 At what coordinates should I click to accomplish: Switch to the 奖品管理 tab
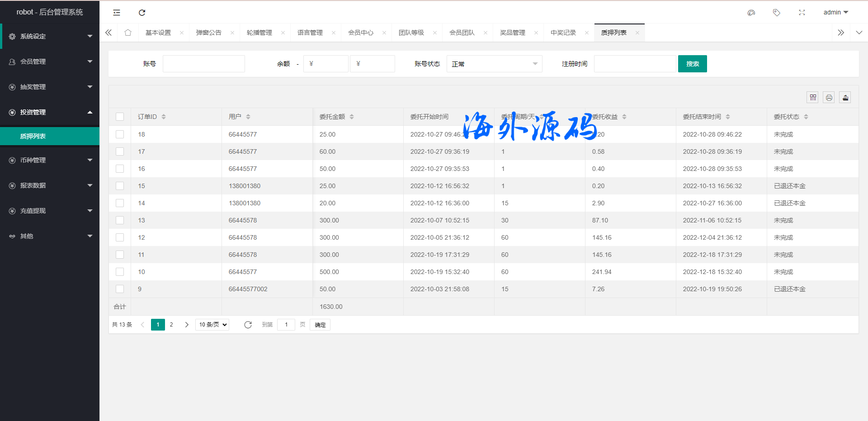pos(512,33)
